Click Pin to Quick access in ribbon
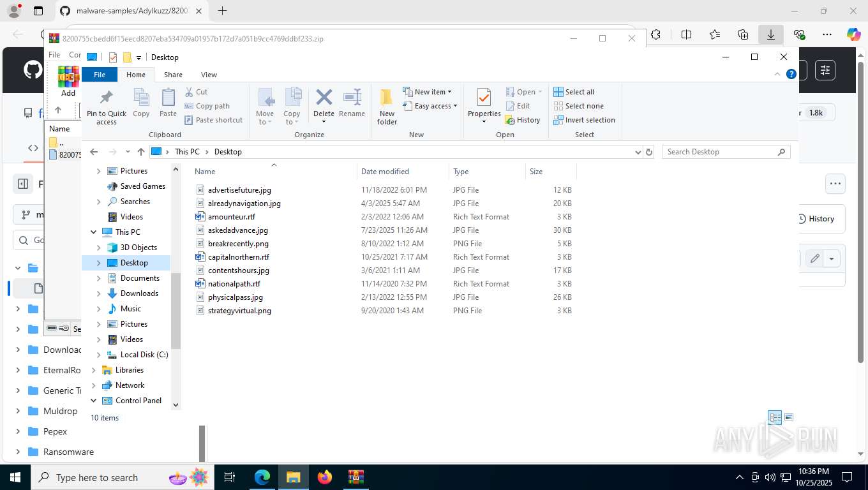This screenshot has height=490, width=868. click(107, 107)
